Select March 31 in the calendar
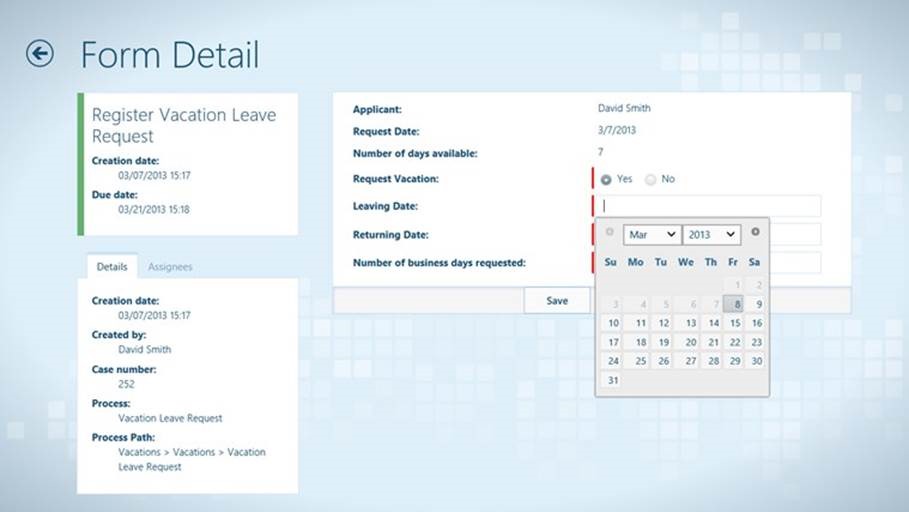Screen dimensions: 909x512 coord(612,380)
